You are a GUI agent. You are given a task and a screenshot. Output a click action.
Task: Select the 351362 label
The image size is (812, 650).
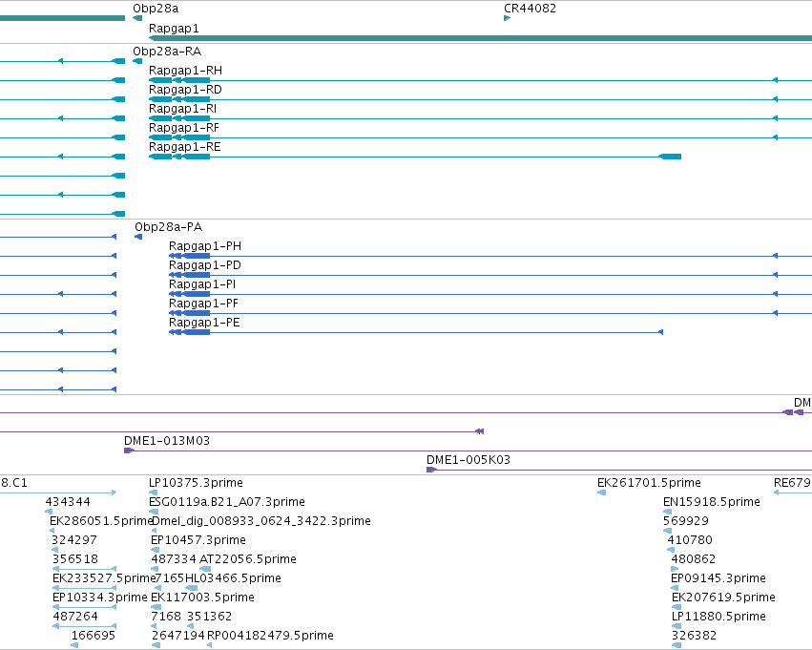click(x=209, y=617)
